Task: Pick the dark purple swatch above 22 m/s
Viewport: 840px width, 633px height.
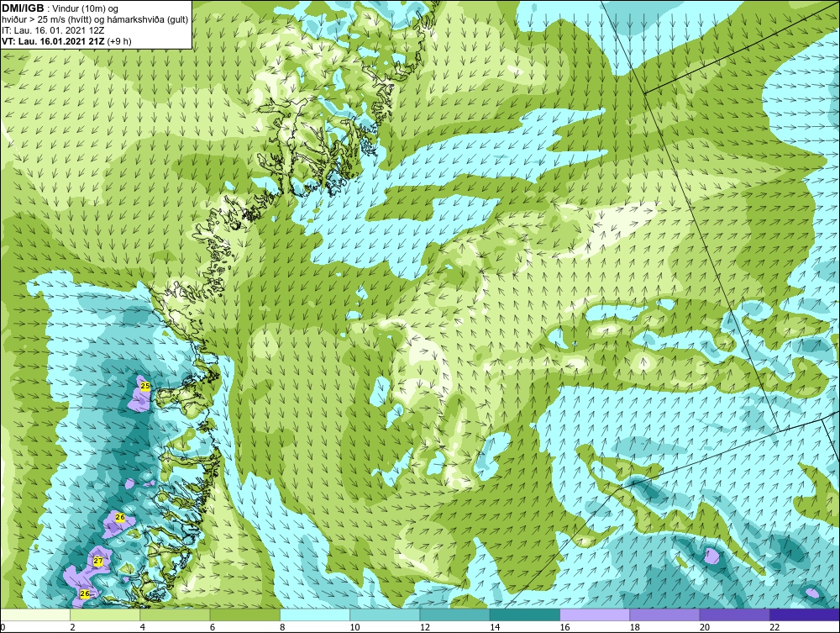Action: coord(805,615)
